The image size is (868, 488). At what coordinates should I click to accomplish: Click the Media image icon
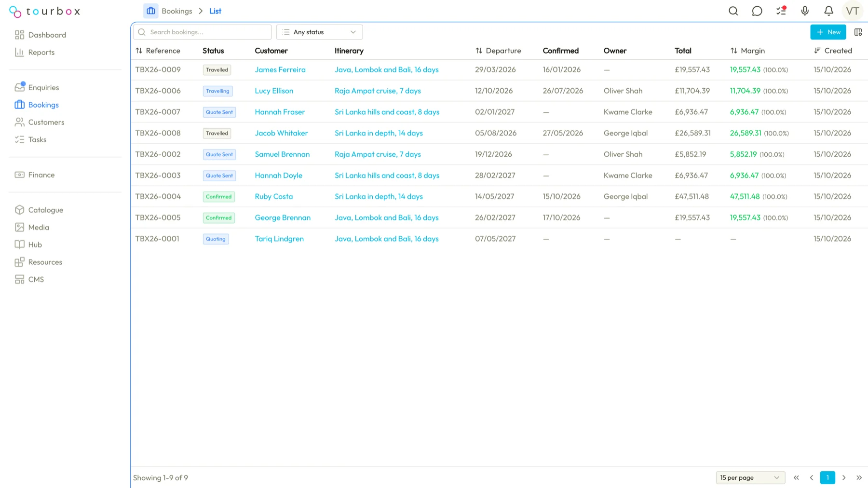[19, 227]
